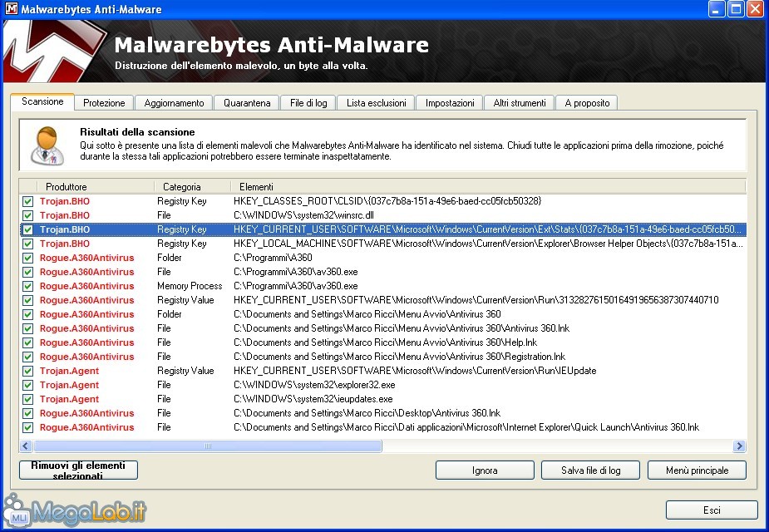Select the row with path C:\Programmi\A360\av360.exe File

(x=382, y=272)
